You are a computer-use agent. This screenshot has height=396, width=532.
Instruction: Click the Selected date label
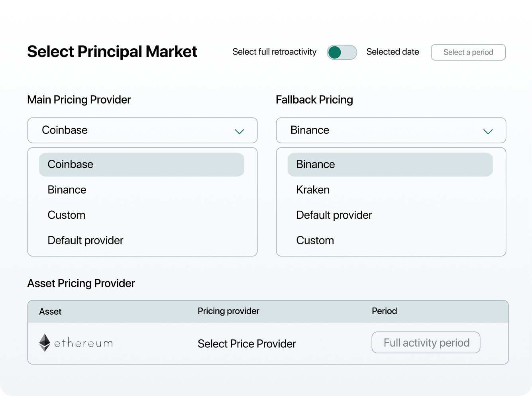pyautogui.click(x=393, y=52)
